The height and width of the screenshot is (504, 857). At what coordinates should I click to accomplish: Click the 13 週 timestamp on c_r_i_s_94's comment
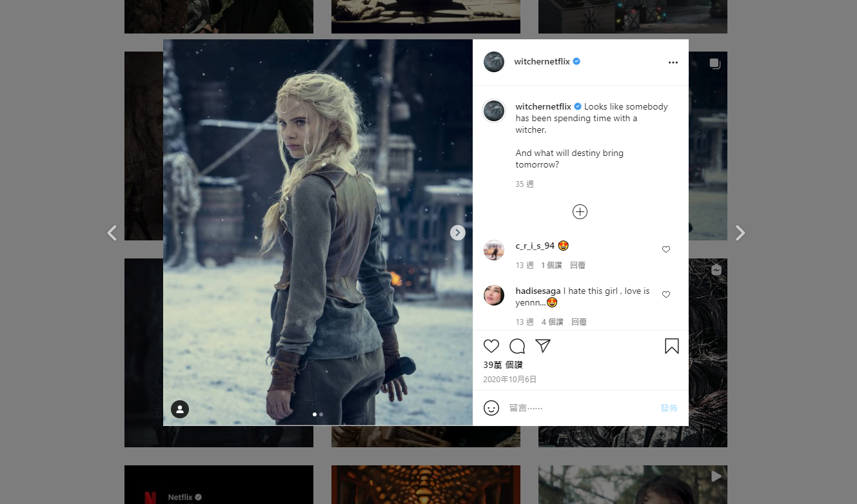pos(525,266)
